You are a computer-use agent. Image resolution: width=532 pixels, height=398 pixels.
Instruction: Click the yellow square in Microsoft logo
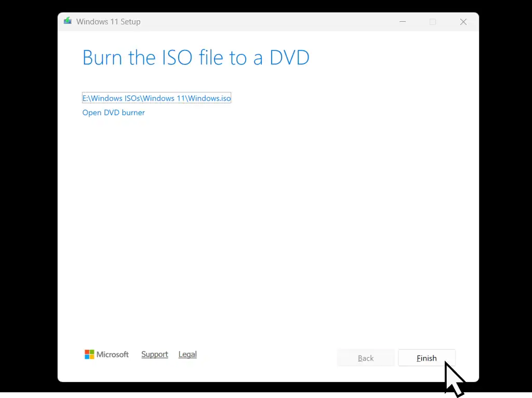(x=92, y=357)
